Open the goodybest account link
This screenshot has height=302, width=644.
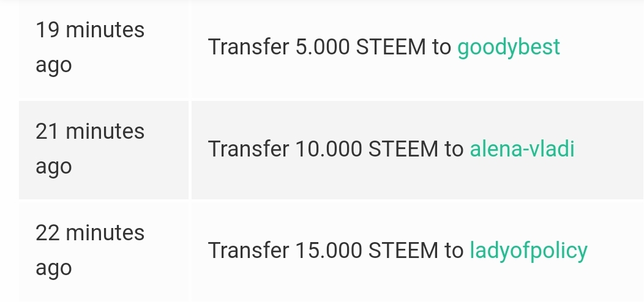pyautogui.click(x=509, y=48)
